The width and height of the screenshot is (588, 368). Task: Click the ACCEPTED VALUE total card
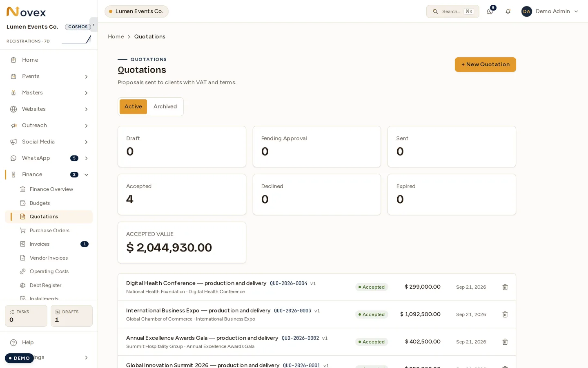(182, 242)
